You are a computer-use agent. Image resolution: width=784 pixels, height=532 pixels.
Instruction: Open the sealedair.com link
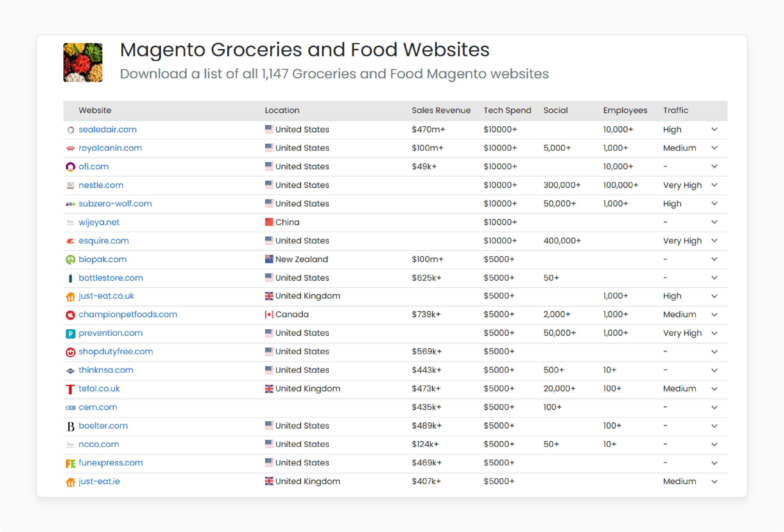(108, 129)
